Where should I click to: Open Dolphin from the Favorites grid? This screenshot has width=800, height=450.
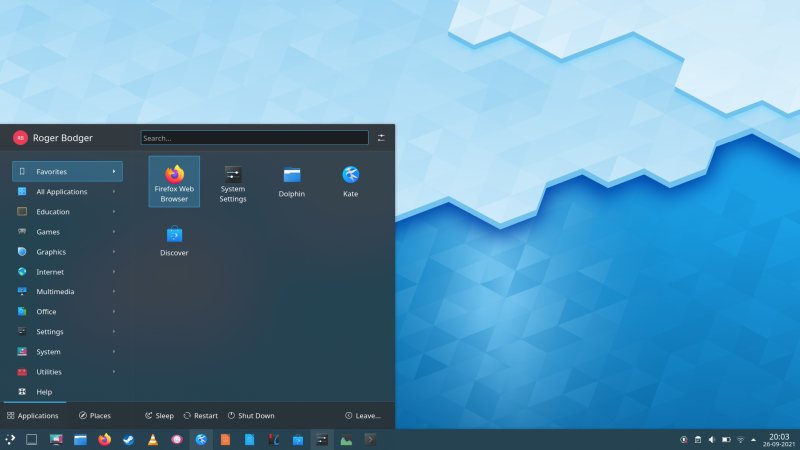pyautogui.click(x=291, y=182)
